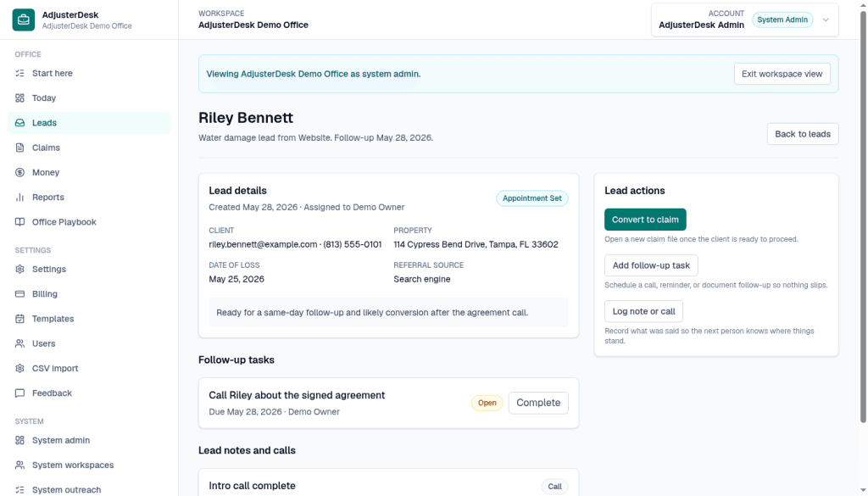This screenshot has height=496, width=868.
Task: Click 'Search engine' referral source value
Action: point(422,279)
